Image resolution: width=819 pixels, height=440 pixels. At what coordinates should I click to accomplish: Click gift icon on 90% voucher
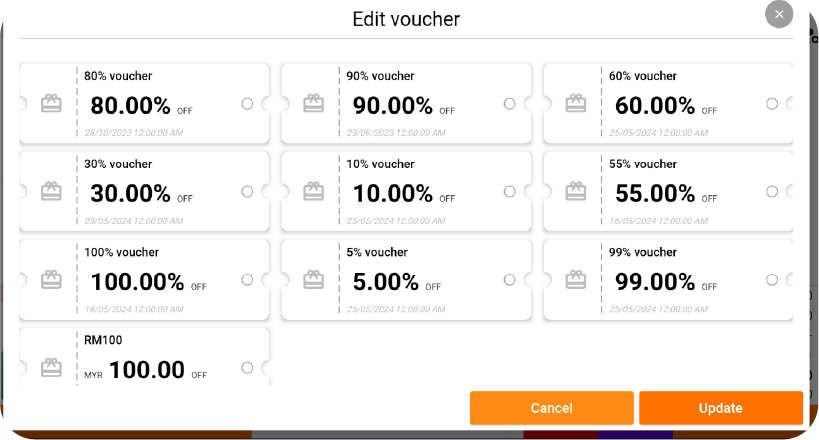(313, 104)
